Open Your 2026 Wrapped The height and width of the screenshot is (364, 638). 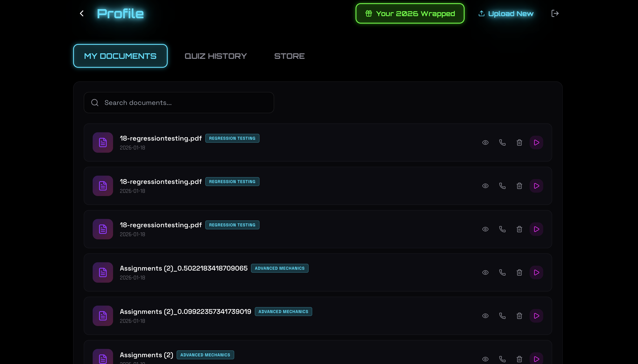[x=410, y=14]
